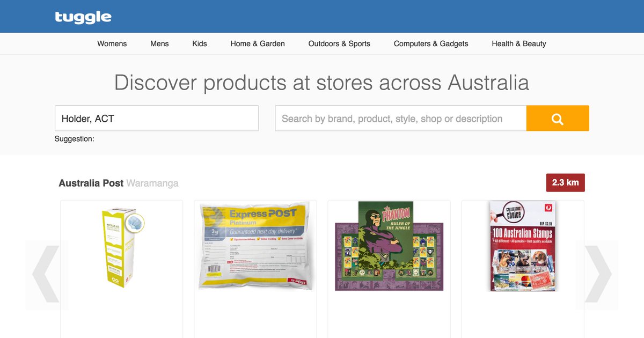Open the 100 Australian Stamps product
The width and height of the screenshot is (644, 338).
pyautogui.click(x=523, y=246)
